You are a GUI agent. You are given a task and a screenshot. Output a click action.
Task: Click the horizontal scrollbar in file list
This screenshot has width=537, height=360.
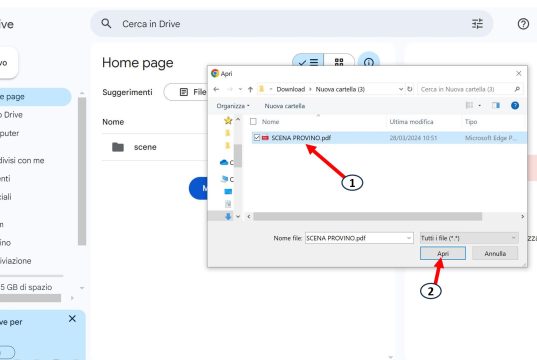click(367, 216)
